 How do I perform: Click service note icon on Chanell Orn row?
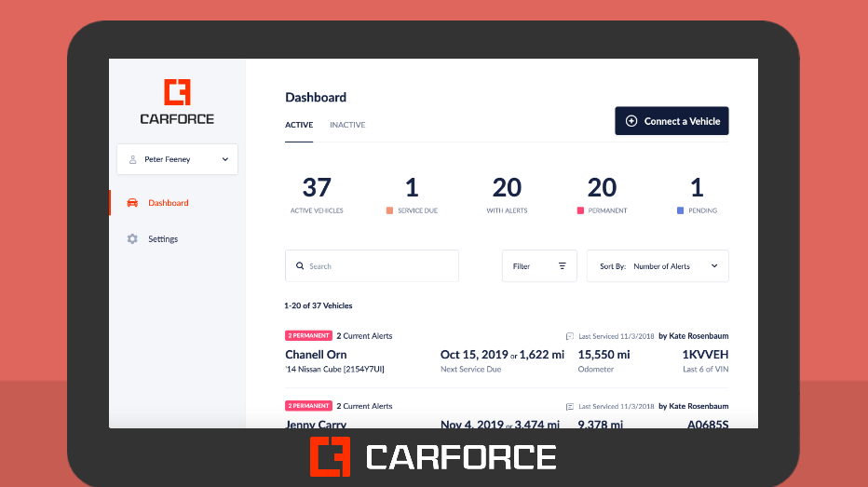(x=570, y=336)
